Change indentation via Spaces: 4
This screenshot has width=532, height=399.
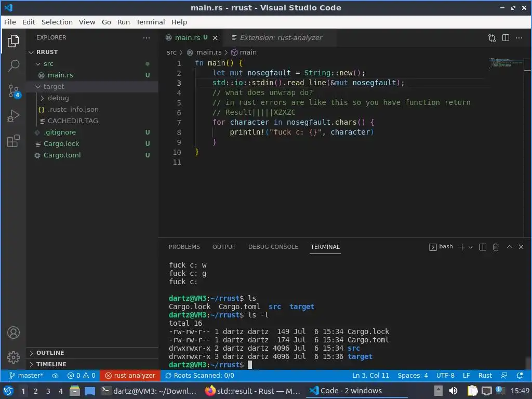pos(413,376)
